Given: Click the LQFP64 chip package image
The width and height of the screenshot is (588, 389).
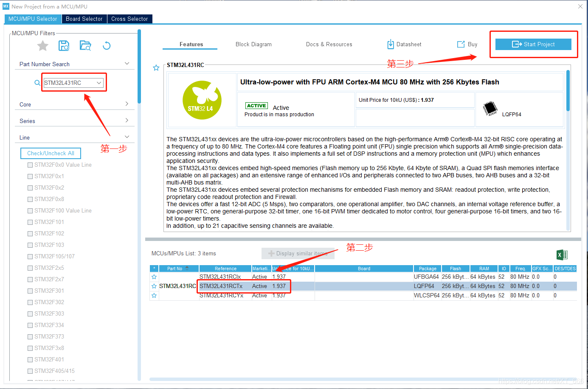Looking at the screenshot, I should [490, 109].
